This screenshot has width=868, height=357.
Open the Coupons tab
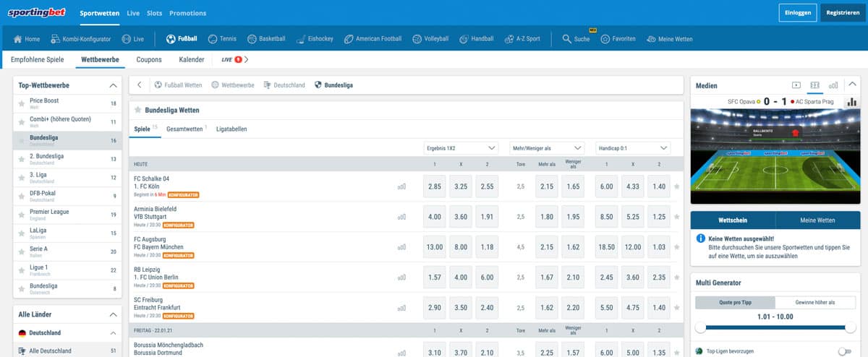click(149, 59)
